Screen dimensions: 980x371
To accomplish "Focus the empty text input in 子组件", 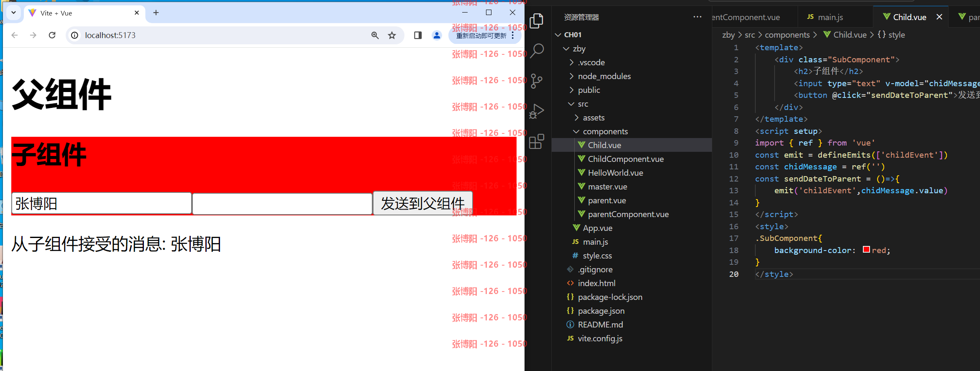I will point(282,204).
